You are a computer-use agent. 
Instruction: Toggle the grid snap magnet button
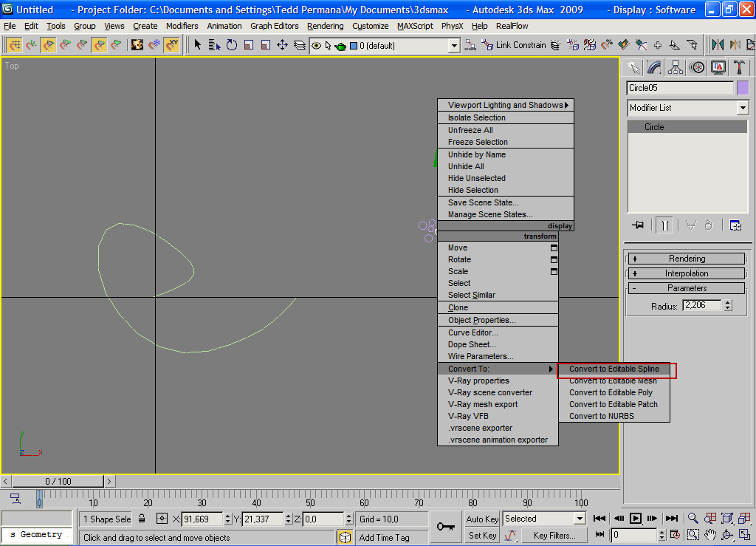pos(15,45)
